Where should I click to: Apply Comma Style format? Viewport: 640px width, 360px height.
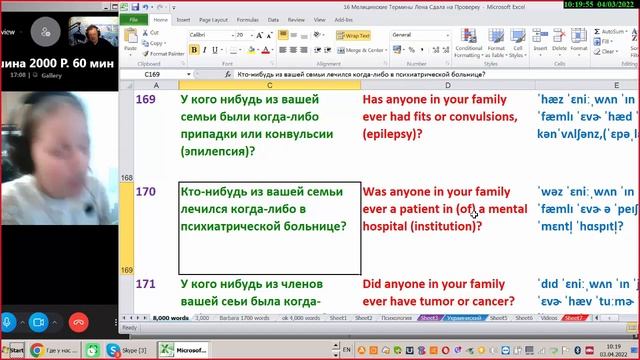pyautogui.click(x=422, y=50)
